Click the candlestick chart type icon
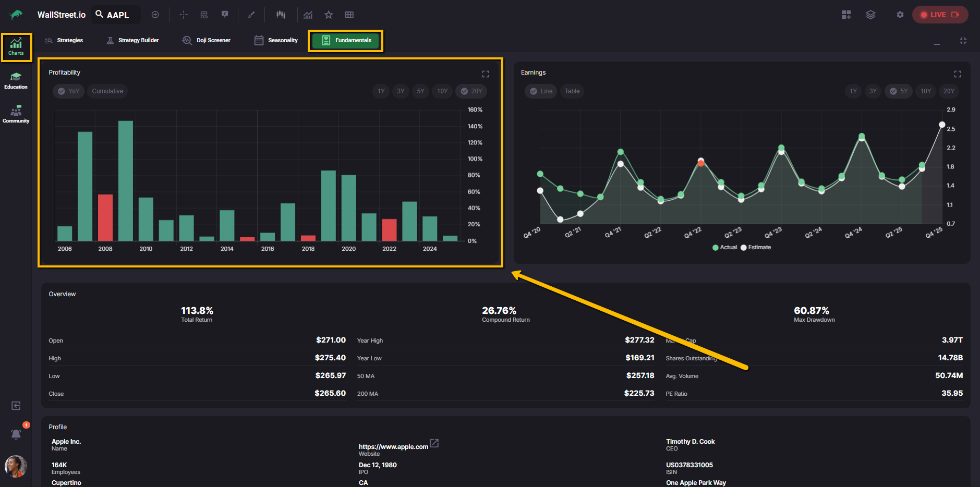 click(281, 15)
